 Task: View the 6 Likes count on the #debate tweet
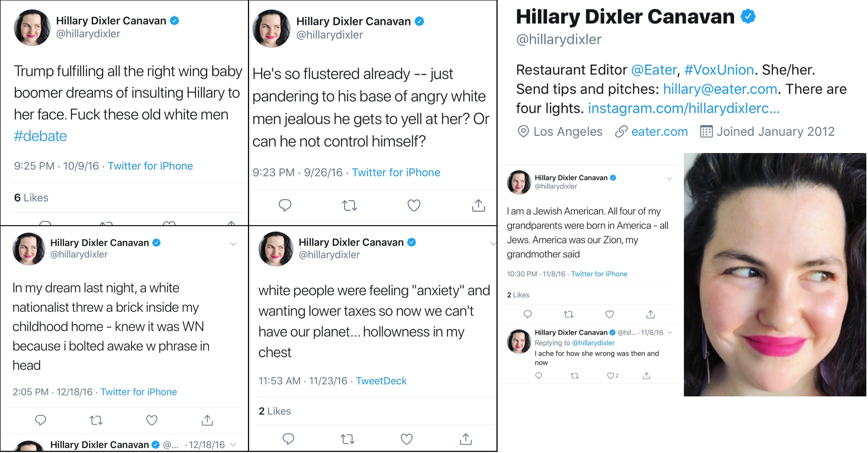click(x=31, y=198)
